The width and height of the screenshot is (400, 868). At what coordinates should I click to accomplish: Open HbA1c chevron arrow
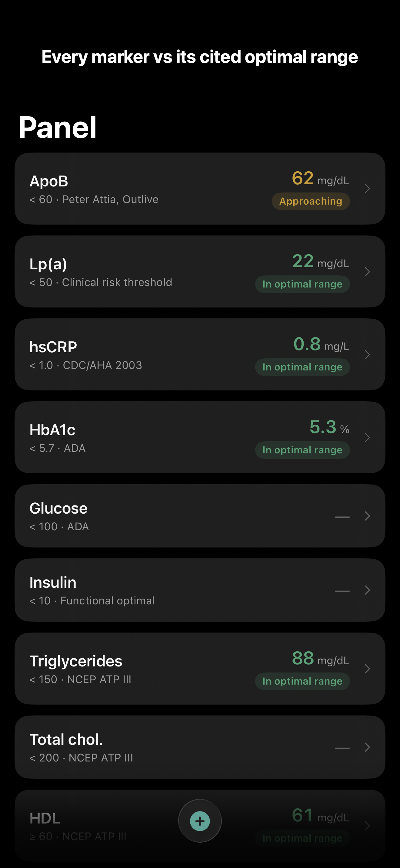point(367,437)
